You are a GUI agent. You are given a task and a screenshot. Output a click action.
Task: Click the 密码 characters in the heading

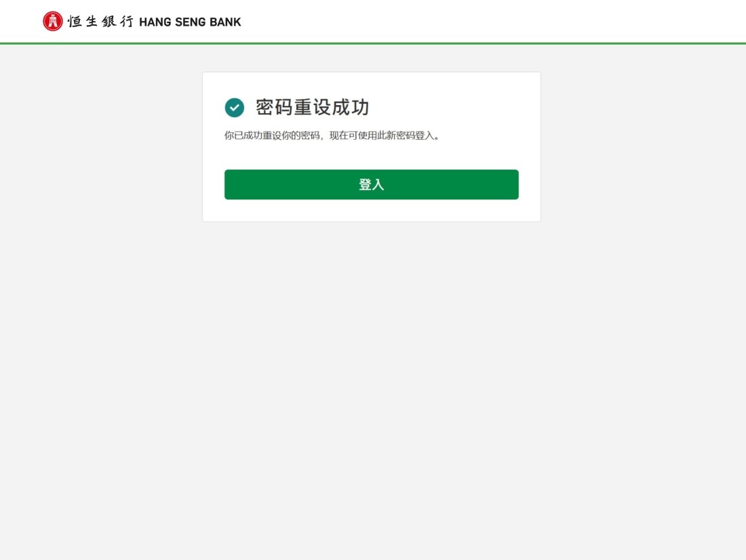click(274, 108)
